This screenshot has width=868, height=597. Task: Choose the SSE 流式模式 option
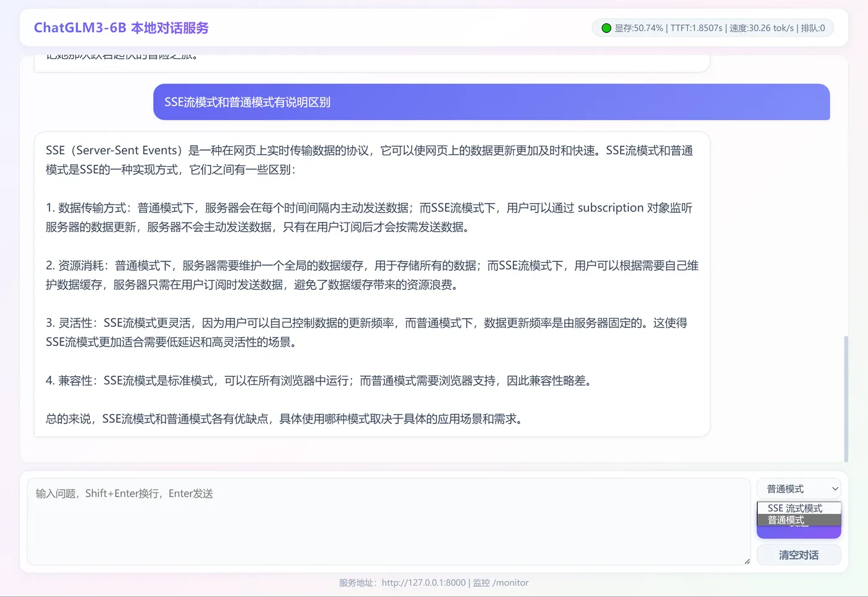point(799,508)
